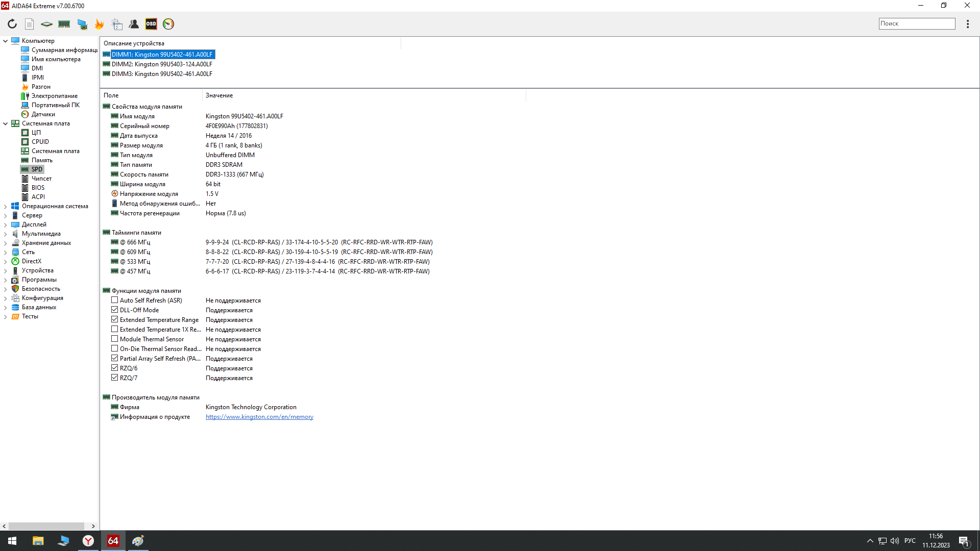Image resolution: width=980 pixels, height=551 pixels.
Task: Open the three-dot menu button
Action: (967, 24)
